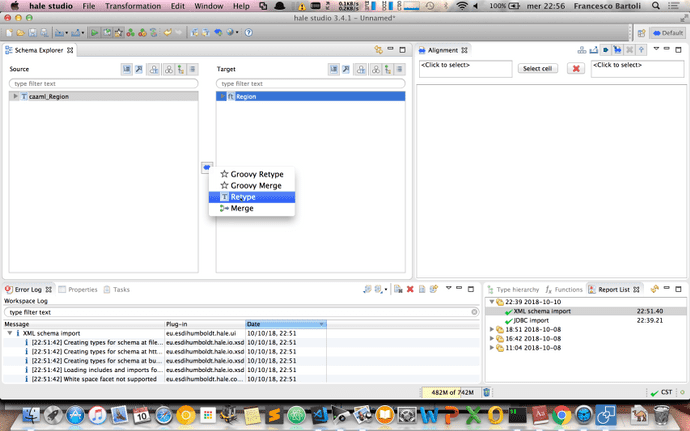Expand the caaml_Region source type
690x431 pixels.
click(15, 96)
